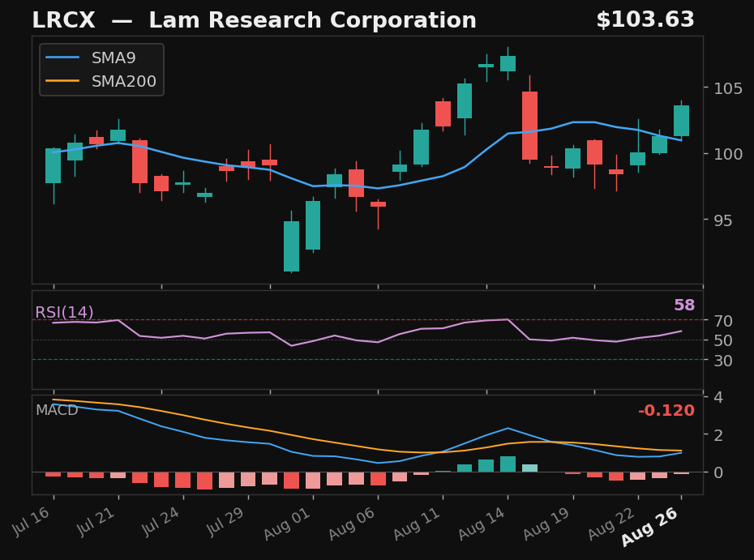754x560 pixels.
Task: Click the Lam Research Corporation company name
Action: point(313,20)
